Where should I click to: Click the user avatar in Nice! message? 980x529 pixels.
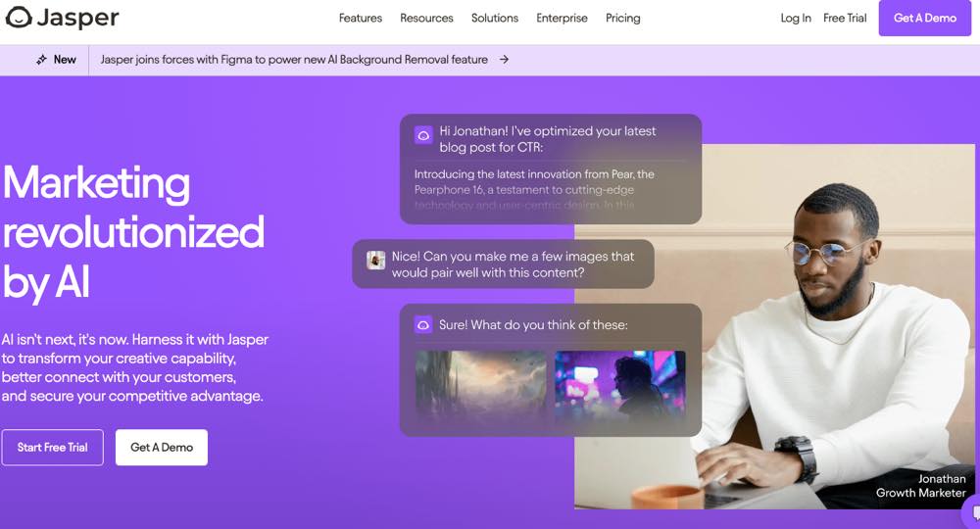(x=375, y=260)
